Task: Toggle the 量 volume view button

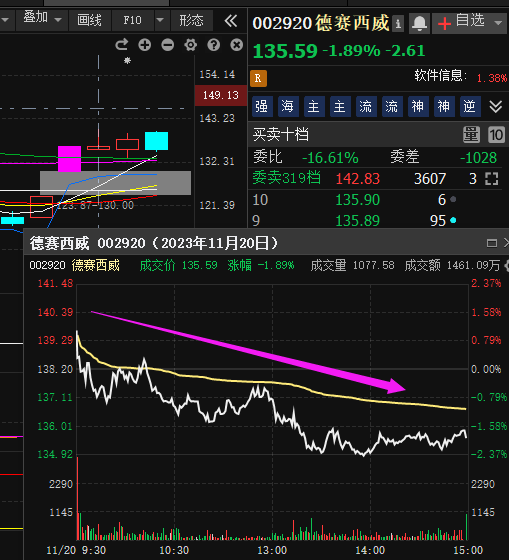Action: click(x=471, y=135)
